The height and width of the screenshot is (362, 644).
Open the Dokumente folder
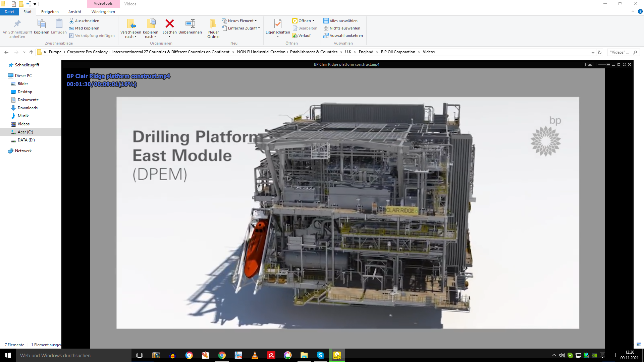28,100
